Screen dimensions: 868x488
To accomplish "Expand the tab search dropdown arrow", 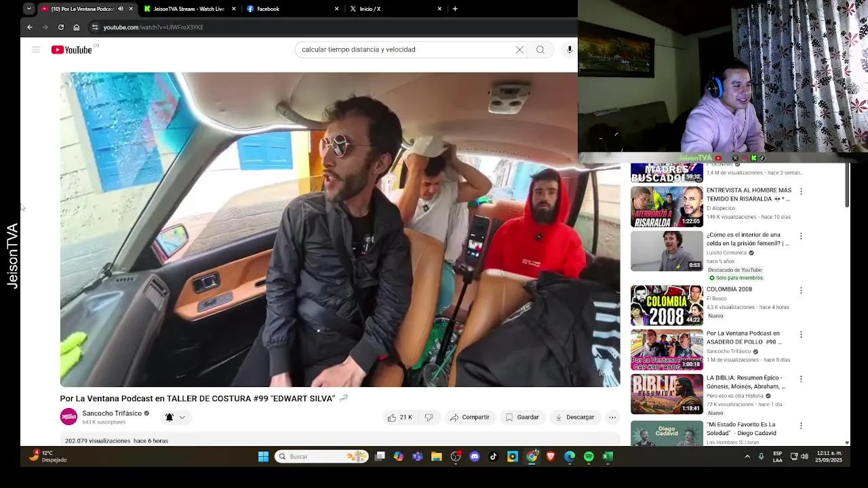I will tap(28, 9).
